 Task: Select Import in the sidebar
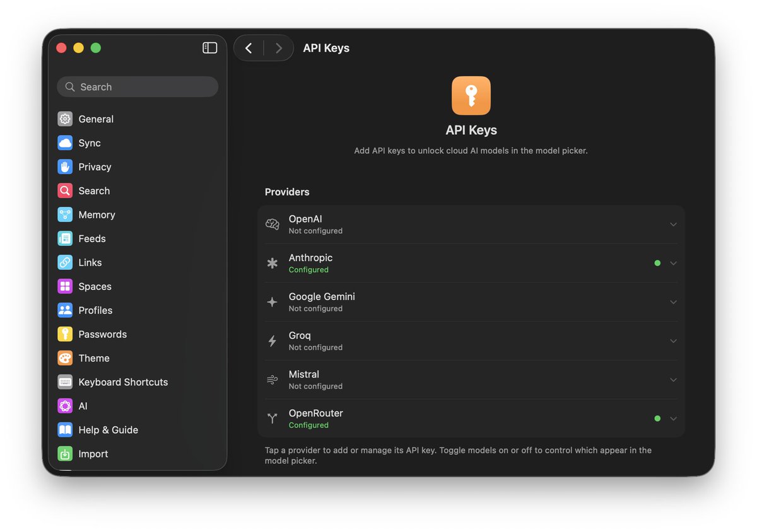tap(138, 454)
